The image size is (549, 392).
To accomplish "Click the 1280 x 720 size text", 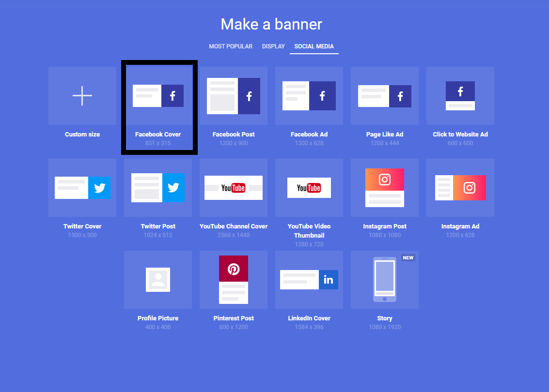I will (309, 244).
